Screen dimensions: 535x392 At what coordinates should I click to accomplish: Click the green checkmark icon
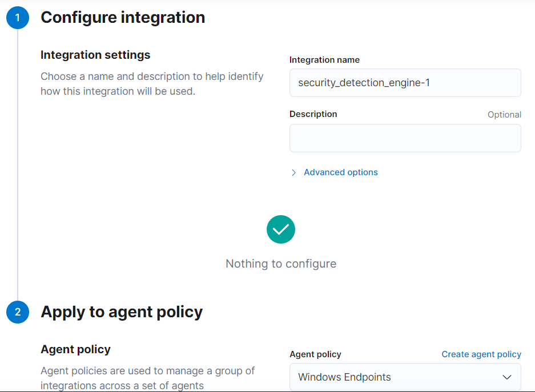[x=281, y=229]
